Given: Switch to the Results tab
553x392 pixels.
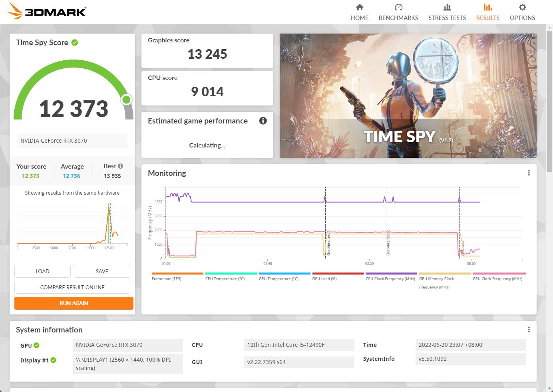Looking at the screenshot, I should tap(487, 12).
